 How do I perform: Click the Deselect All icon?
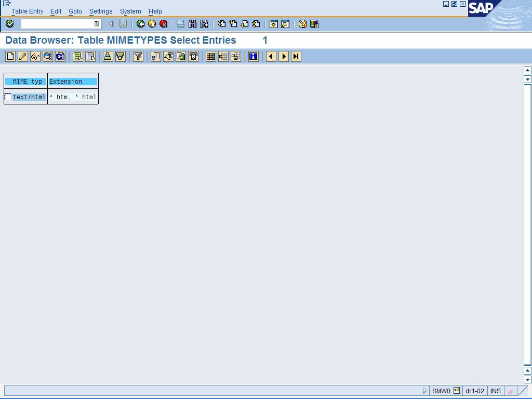tap(90, 56)
